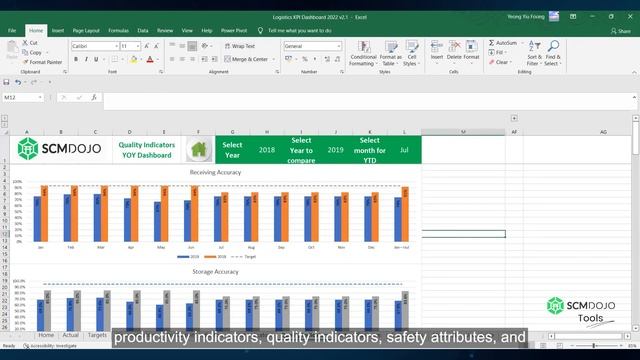
Task: Toggle Bold formatting
Action: click(76, 59)
